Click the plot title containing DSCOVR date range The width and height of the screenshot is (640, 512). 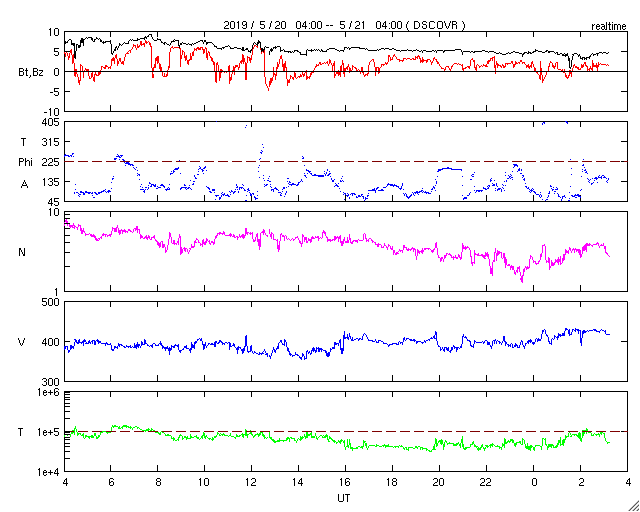point(344,25)
